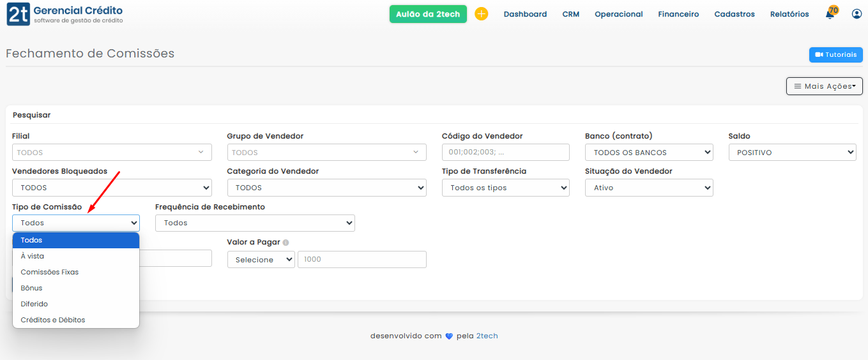Viewport: 868px width, 360px height.
Task: Open the user profile icon
Action: point(857,14)
